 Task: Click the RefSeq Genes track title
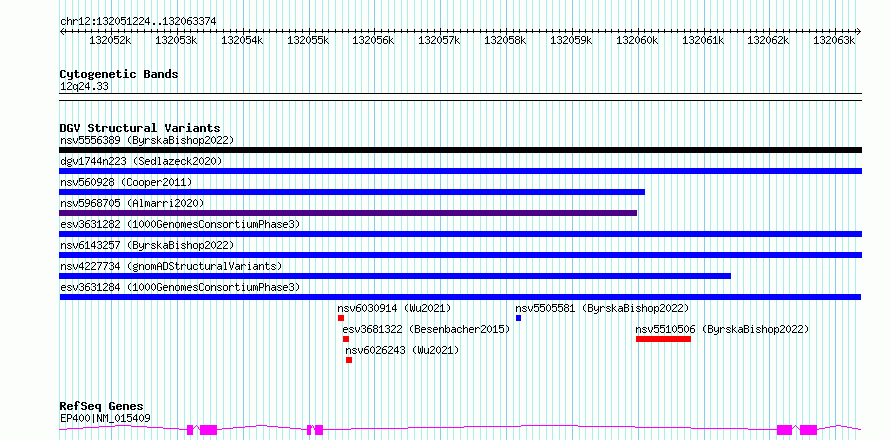pos(101,406)
